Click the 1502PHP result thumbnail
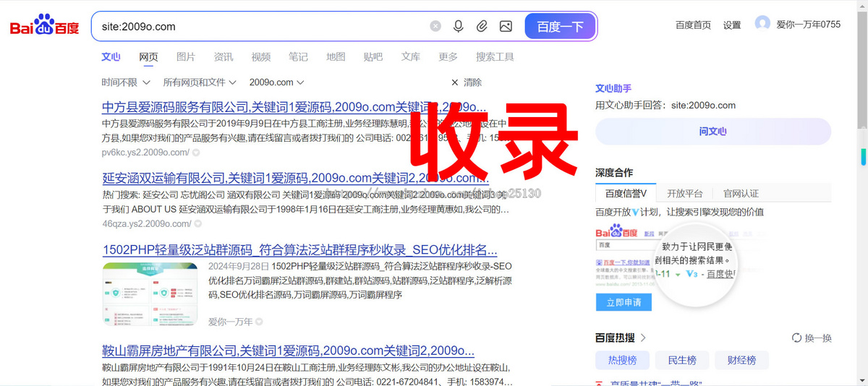This screenshot has width=868, height=386. 150,293
